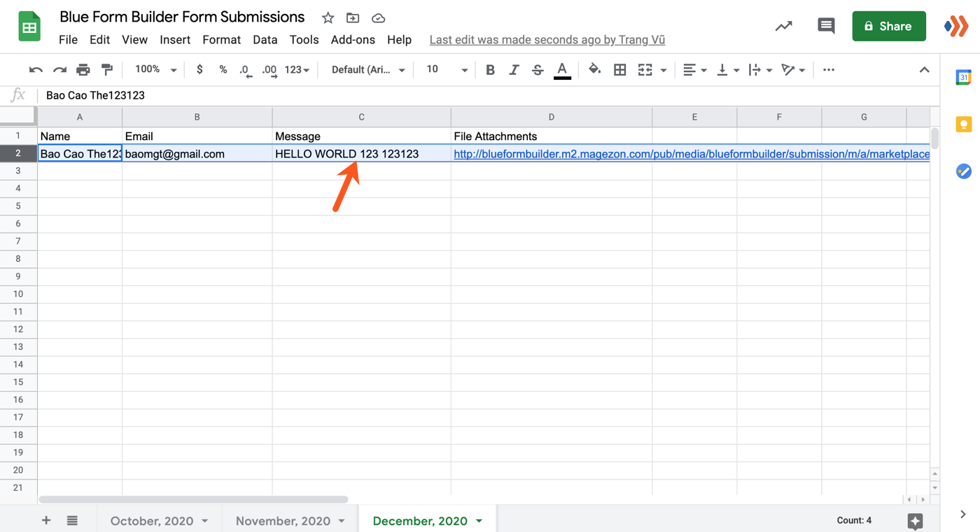Toggle italic formatting
The width and height of the screenshot is (980, 532).
(x=514, y=69)
